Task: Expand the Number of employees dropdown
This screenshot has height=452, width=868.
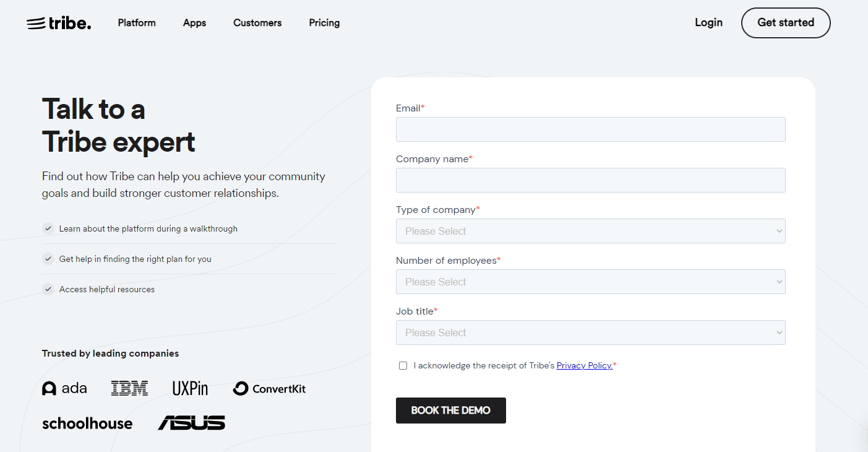Action: pos(591,282)
